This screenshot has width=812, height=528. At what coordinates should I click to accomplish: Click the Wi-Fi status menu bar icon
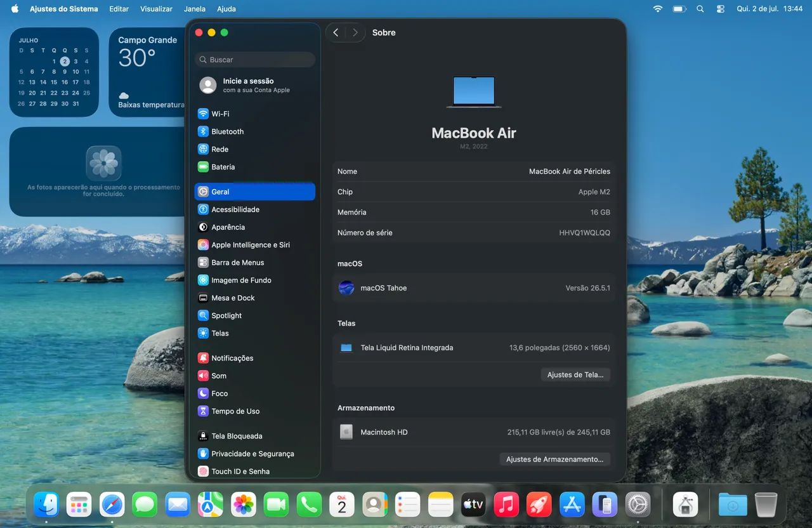coord(658,9)
